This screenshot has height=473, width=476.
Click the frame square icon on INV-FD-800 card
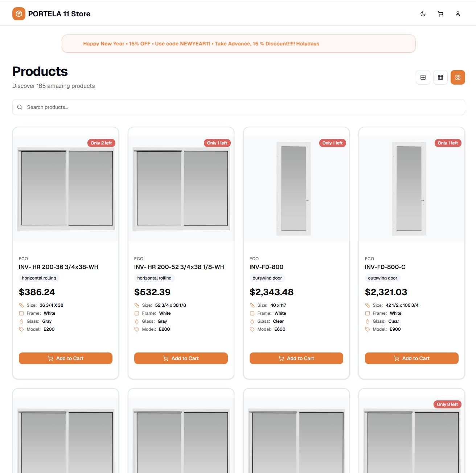(252, 313)
